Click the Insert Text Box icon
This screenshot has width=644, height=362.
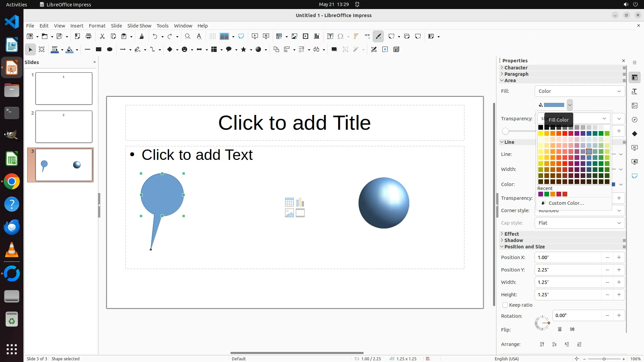tap(330, 36)
